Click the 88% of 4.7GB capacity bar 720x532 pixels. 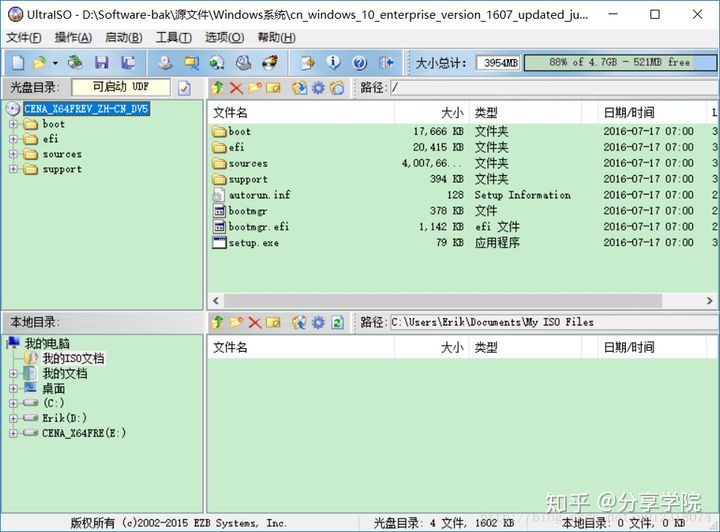click(x=620, y=62)
